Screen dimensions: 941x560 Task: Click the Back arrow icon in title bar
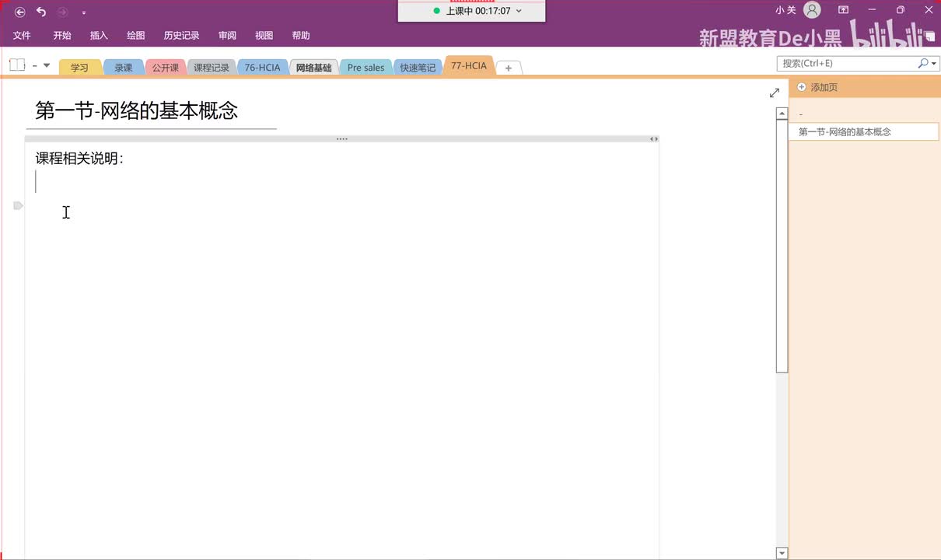20,12
